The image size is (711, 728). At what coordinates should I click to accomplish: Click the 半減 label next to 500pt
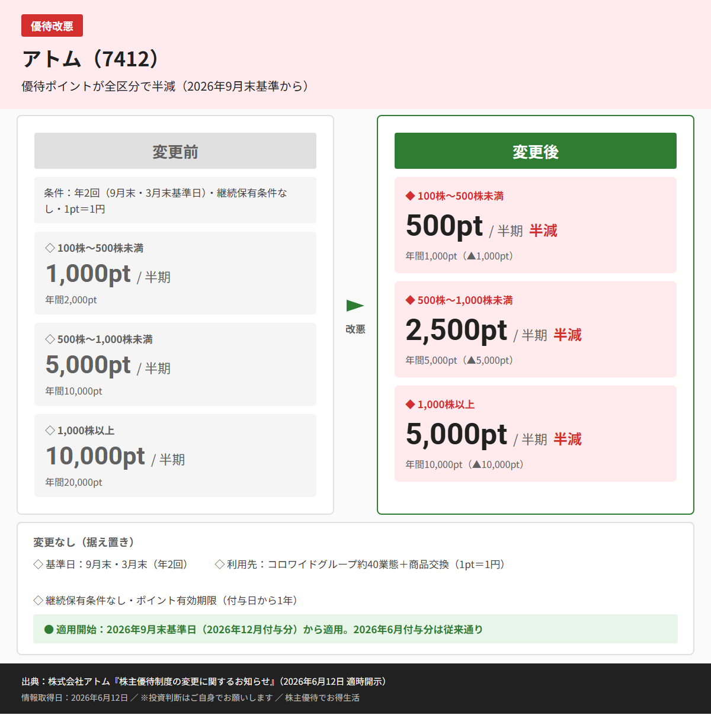coord(543,230)
